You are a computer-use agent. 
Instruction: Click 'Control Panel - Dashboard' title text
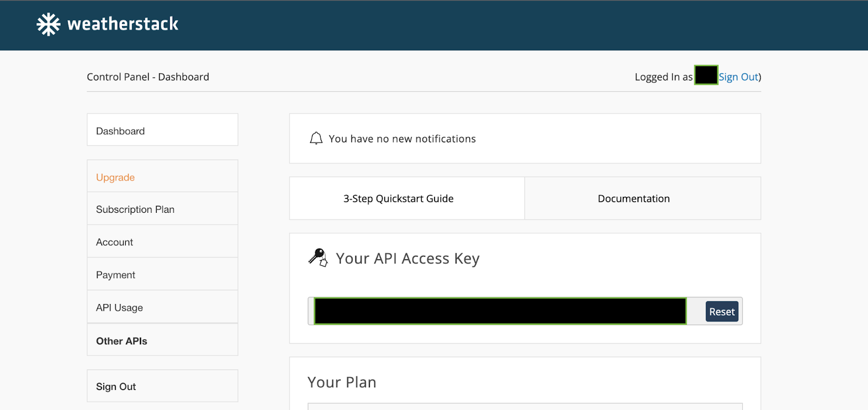tap(148, 77)
